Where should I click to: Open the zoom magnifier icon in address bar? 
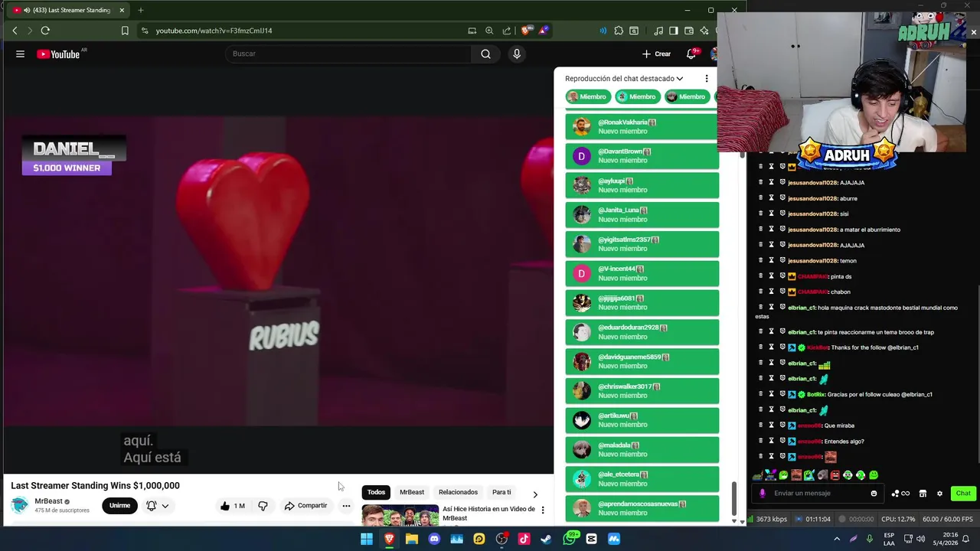pyautogui.click(x=489, y=31)
